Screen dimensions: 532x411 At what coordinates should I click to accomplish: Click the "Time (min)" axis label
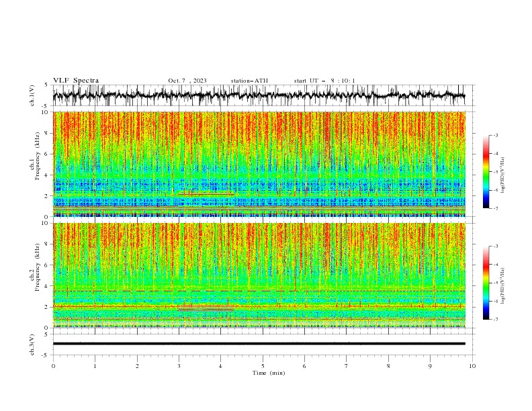(x=269, y=373)
